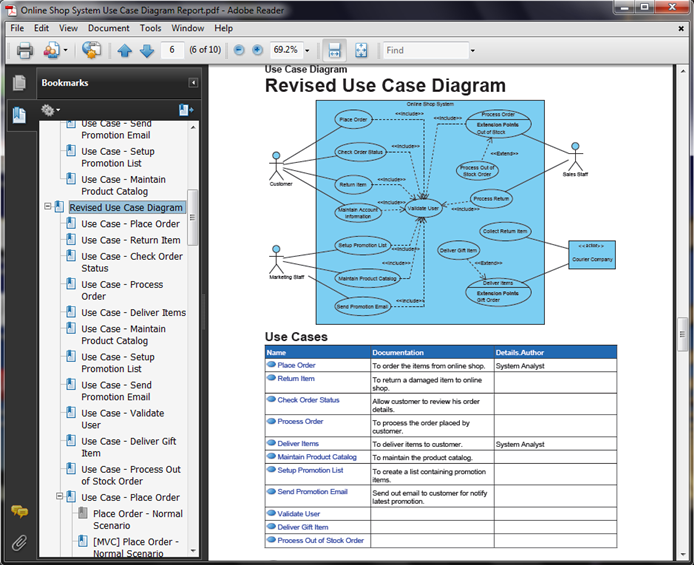The height and width of the screenshot is (565, 694).
Task: Select Use Case - Deliver Items bookmark
Action: (133, 313)
